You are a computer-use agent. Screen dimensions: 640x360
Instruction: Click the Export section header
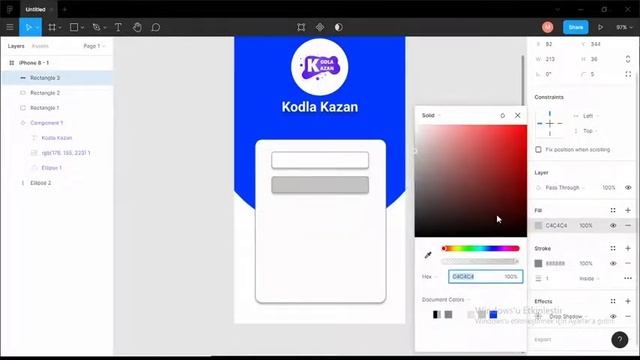click(543, 340)
